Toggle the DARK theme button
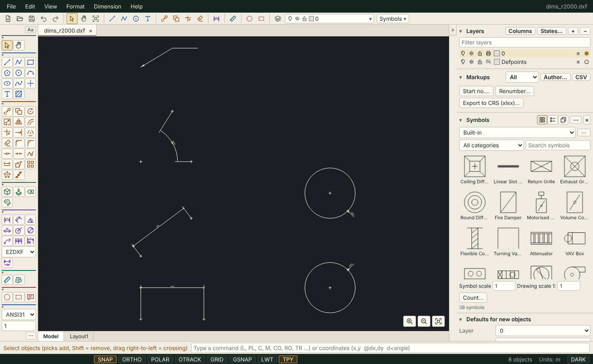Viewport: 593px width, 364px height. (x=578, y=359)
